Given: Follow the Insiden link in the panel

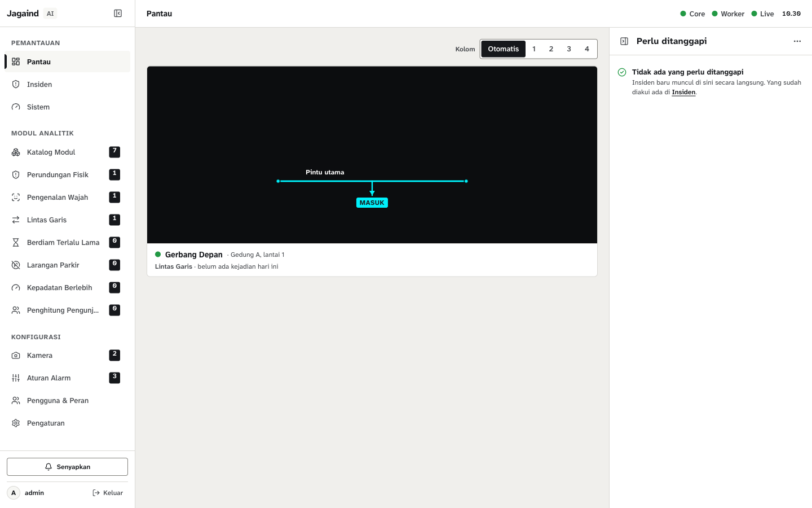Looking at the screenshot, I should (x=683, y=92).
